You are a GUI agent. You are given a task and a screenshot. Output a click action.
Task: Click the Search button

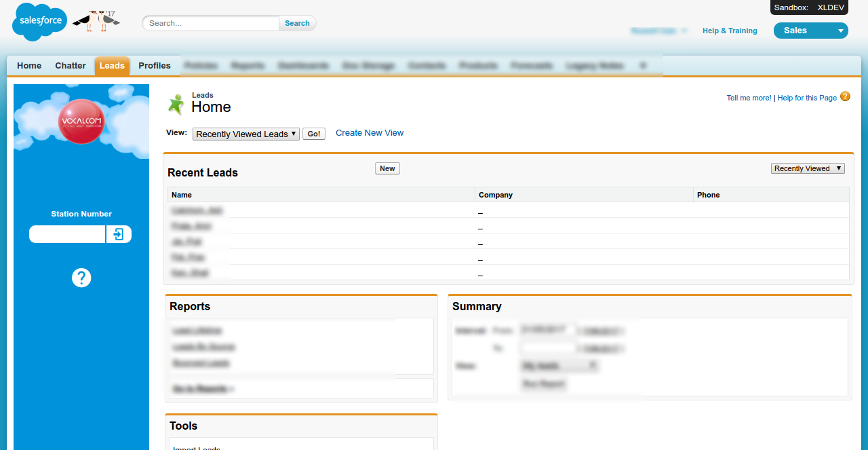click(x=297, y=23)
